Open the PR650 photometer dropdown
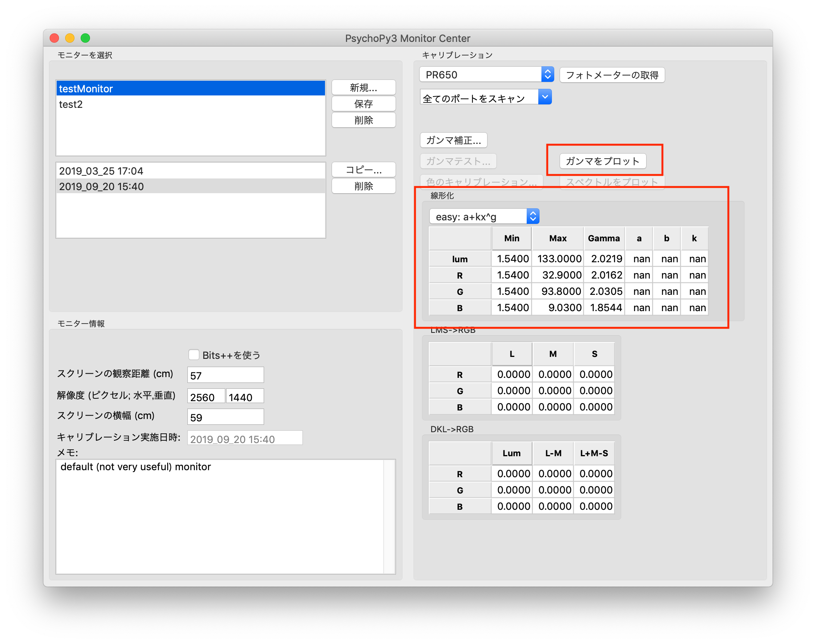Image resolution: width=816 pixels, height=644 pixels. (486, 74)
